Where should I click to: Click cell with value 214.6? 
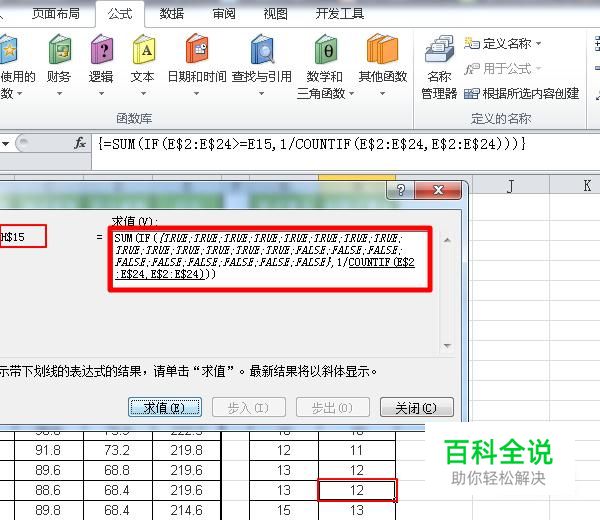[187, 510]
